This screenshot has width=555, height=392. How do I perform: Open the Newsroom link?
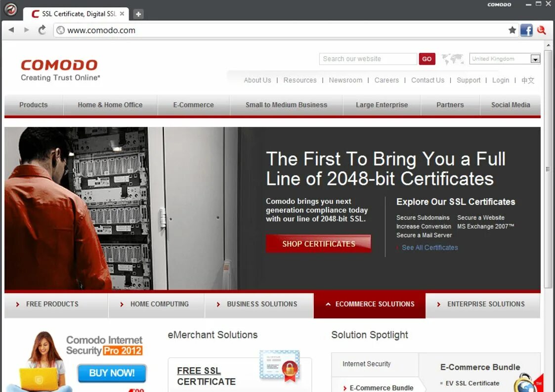click(x=345, y=80)
